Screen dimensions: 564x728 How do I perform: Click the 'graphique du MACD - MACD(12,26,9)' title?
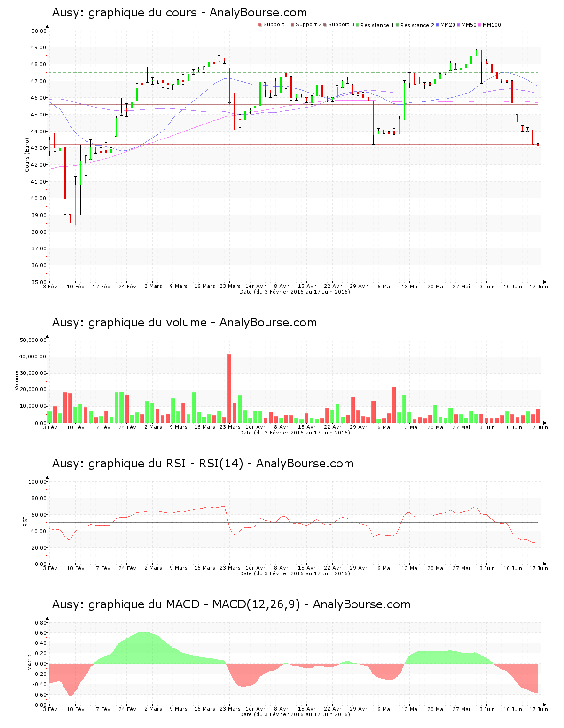[194, 604]
